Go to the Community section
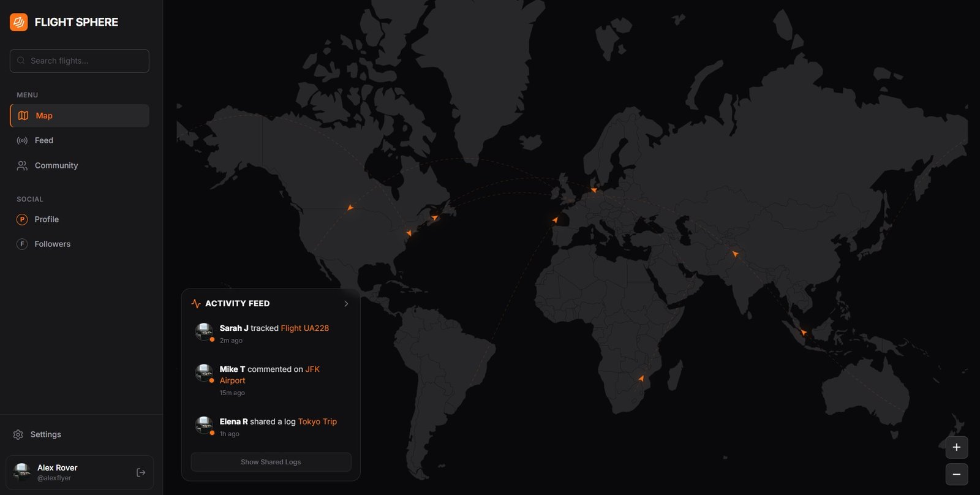The image size is (980, 495). pos(56,165)
